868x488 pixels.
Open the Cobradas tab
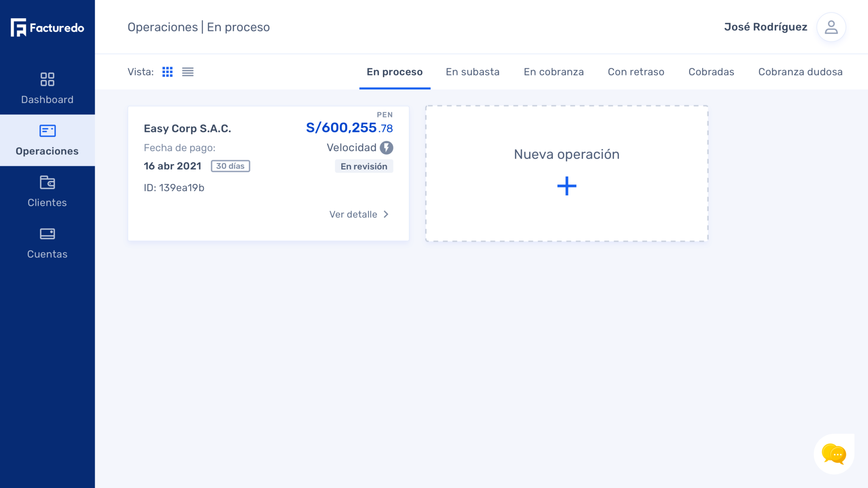(711, 72)
